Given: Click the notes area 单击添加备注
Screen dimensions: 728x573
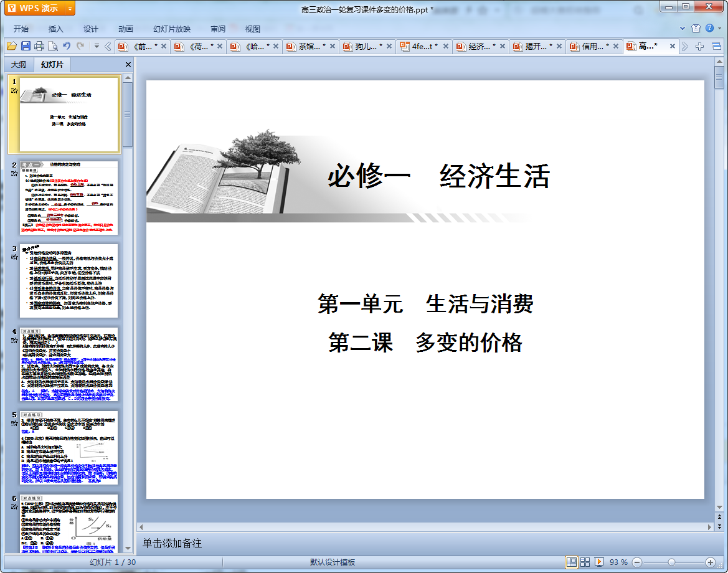Looking at the screenshot, I should [173, 543].
